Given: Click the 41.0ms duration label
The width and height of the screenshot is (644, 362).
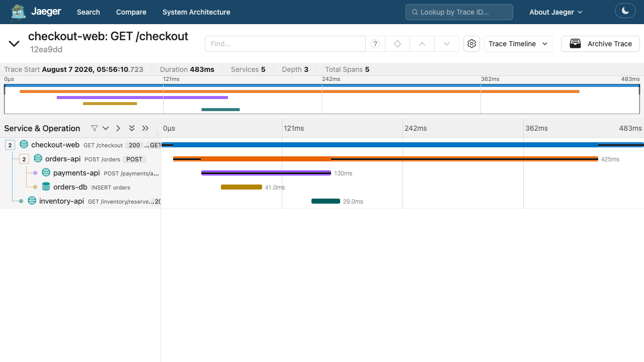Looking at the screenshot, I should 275,188.
